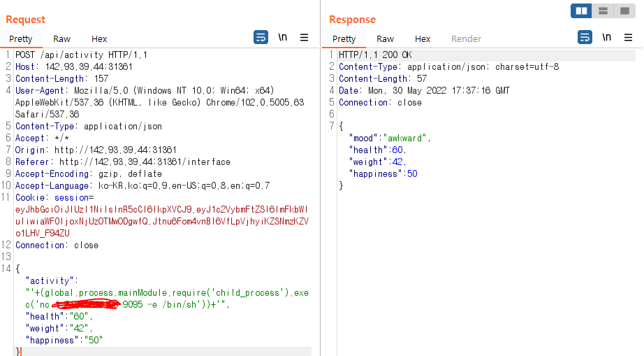Select Raw tab in Request panel
The image size is (644, 356).
[x=61, y=39]
